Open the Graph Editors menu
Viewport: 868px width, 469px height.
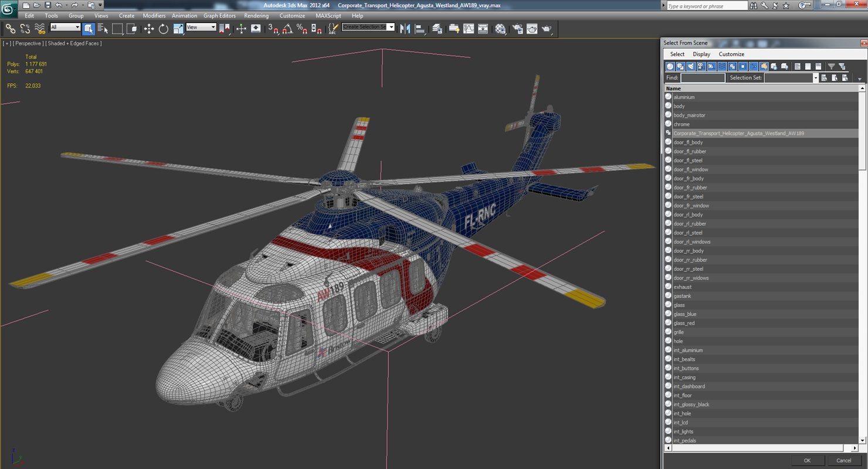(x=219, y=16)
